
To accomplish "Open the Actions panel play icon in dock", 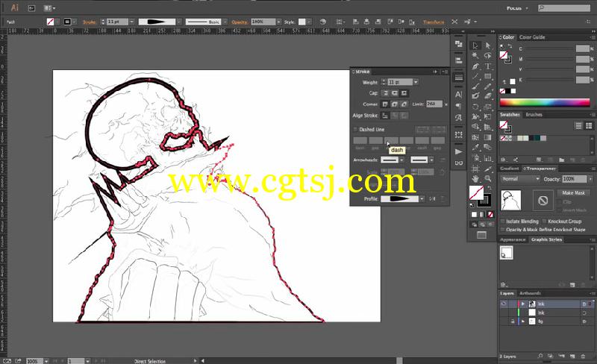I will tap(458, 151).
